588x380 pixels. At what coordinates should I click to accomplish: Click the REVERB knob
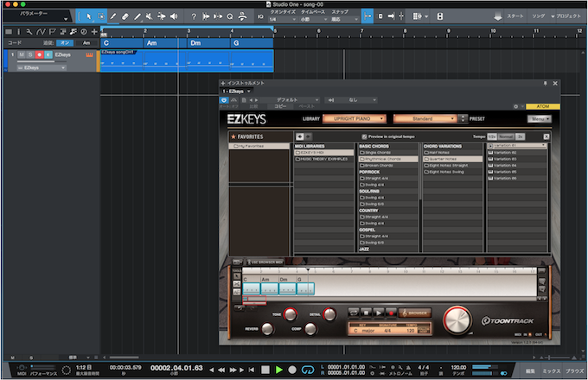click(x=267, y=329)
